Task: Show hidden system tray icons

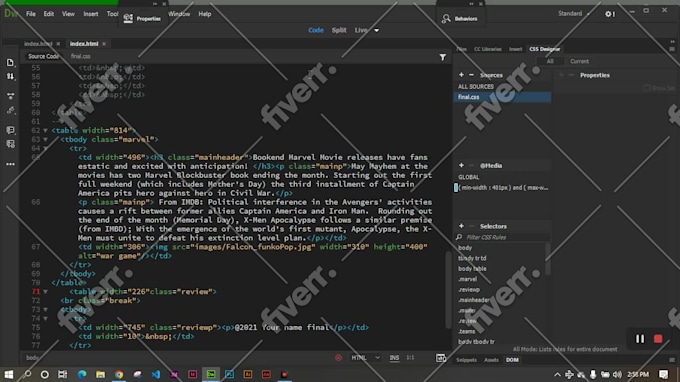Action: coord(557,374)
